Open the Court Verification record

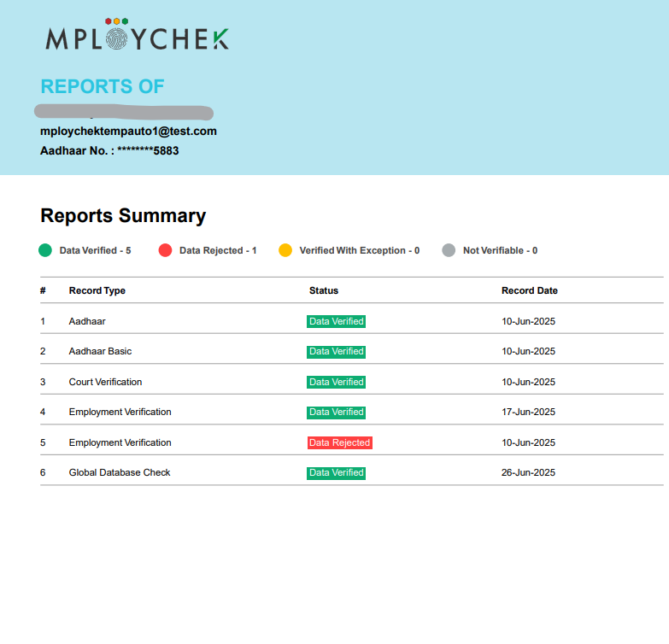tap(105, 382)
